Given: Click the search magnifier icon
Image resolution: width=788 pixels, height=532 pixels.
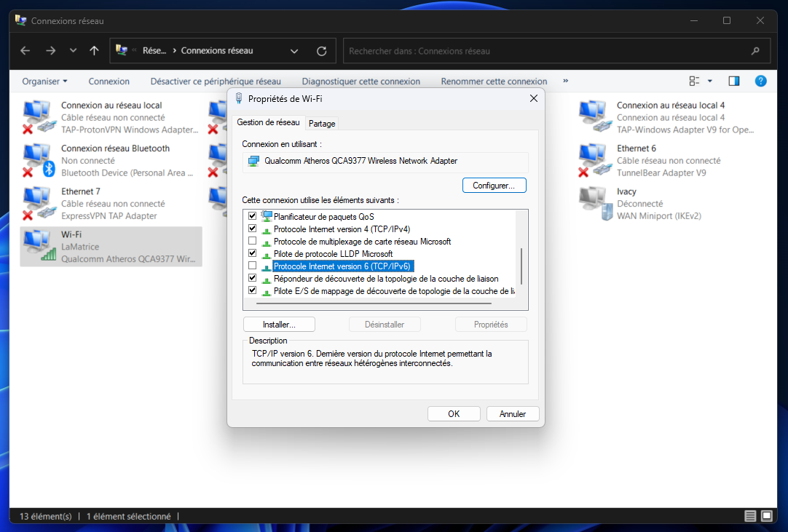Looking at the screenshot, I should [754, 51].
